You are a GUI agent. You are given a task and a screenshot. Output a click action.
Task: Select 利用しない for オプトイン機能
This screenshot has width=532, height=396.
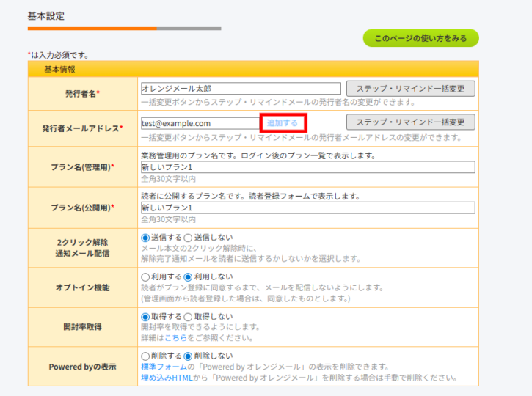188,276
